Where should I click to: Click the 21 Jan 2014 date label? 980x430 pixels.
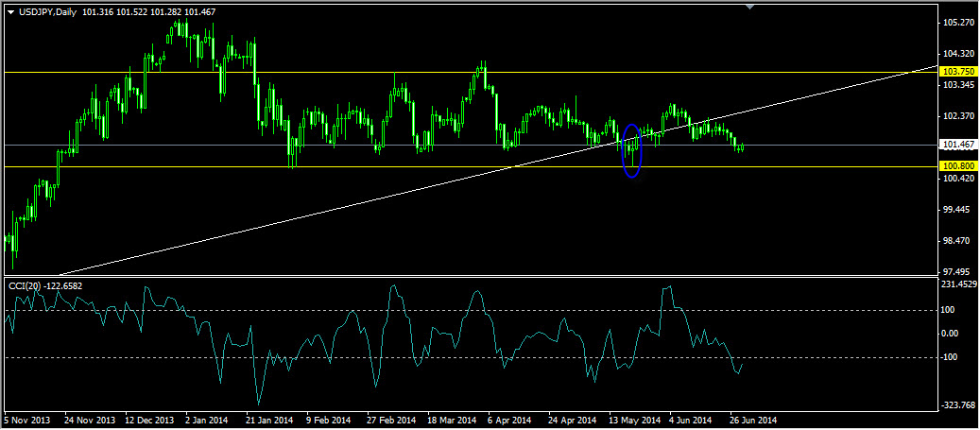point(270,420)
